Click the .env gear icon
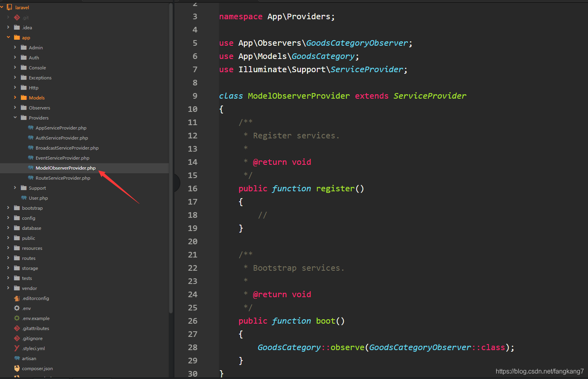Screen dimensions: 588x379 click(x=17, y=308)
